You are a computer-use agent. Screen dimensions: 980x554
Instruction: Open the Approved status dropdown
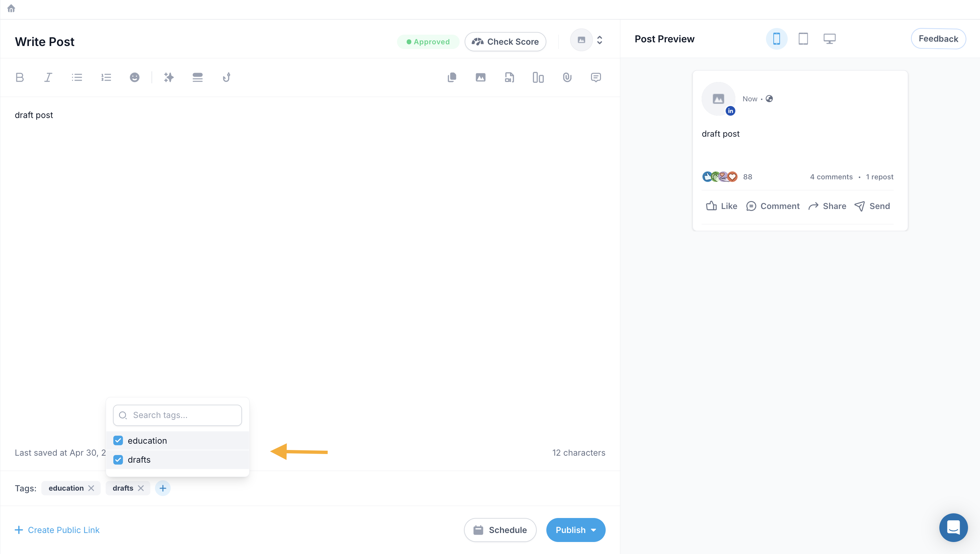coord(428,41)
